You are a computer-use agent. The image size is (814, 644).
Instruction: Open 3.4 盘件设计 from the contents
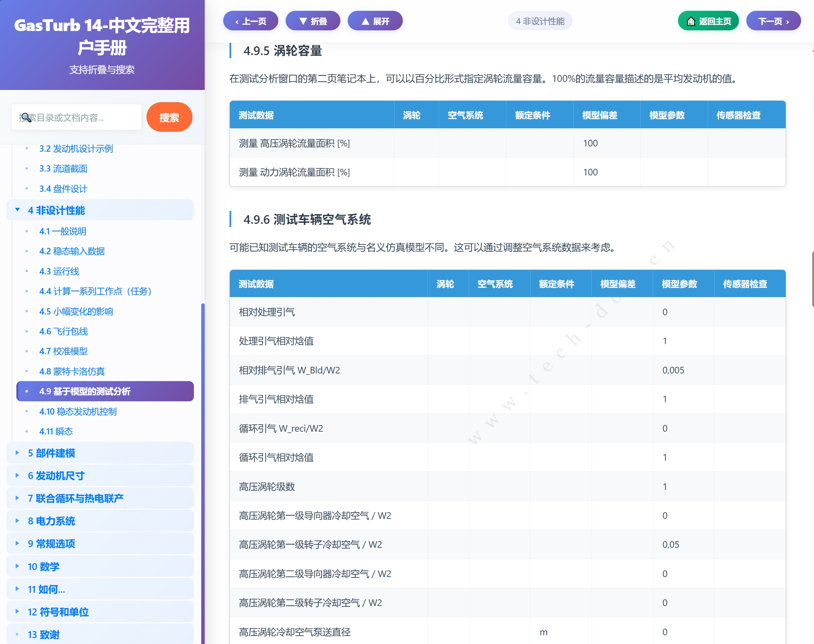(x=63, y=189)
